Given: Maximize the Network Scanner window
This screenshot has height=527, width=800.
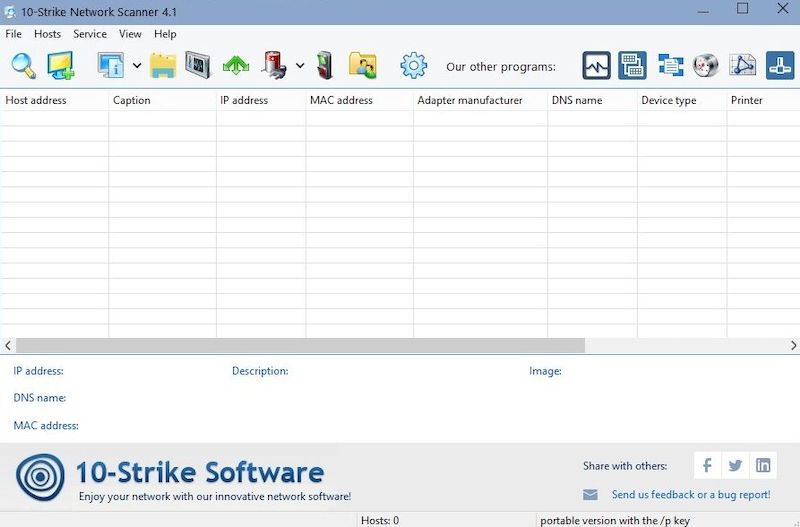Looking at the screenshot, I should point(743,9).
